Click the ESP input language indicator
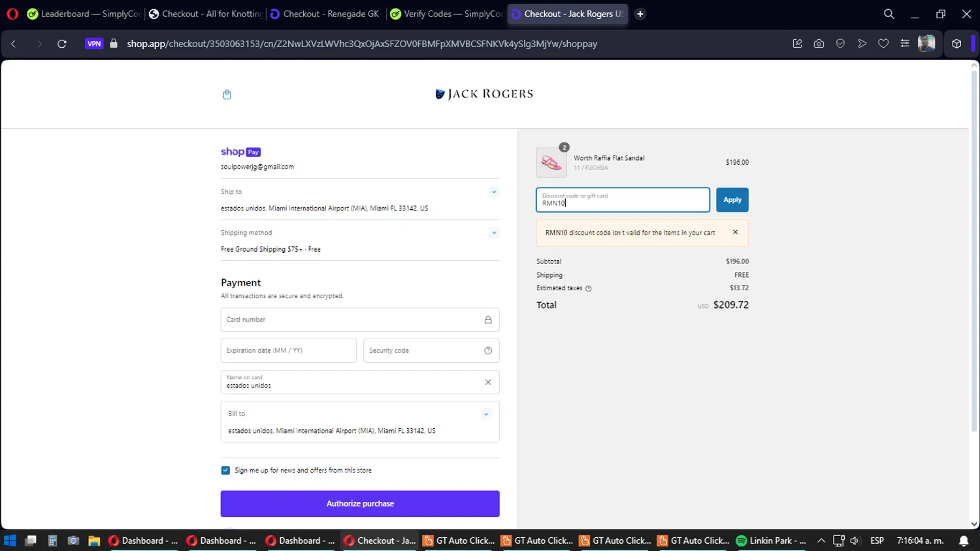980x551 pixels. pyautogui.click(x=877, y=541)
